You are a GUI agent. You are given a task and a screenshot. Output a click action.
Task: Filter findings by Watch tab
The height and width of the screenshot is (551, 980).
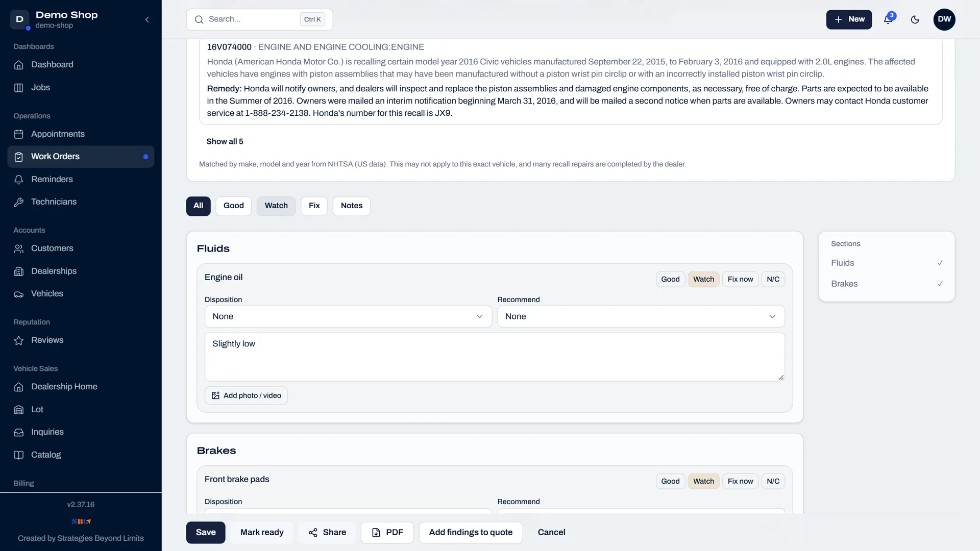[276, 206]
